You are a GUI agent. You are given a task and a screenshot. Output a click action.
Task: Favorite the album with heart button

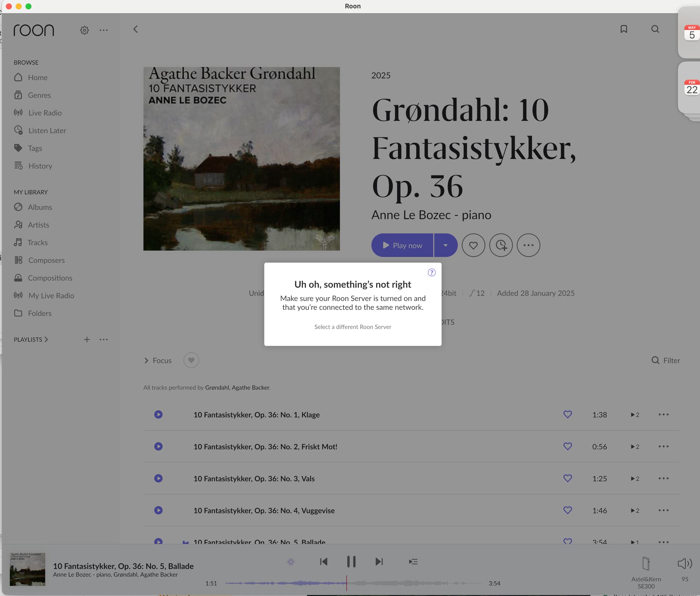(x=473, y=245)
